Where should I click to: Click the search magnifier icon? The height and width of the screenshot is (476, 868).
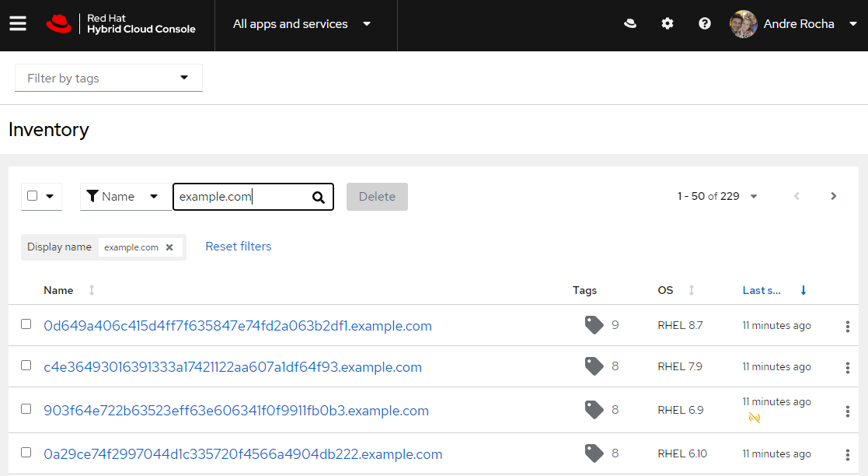click(x=318, y=198)
